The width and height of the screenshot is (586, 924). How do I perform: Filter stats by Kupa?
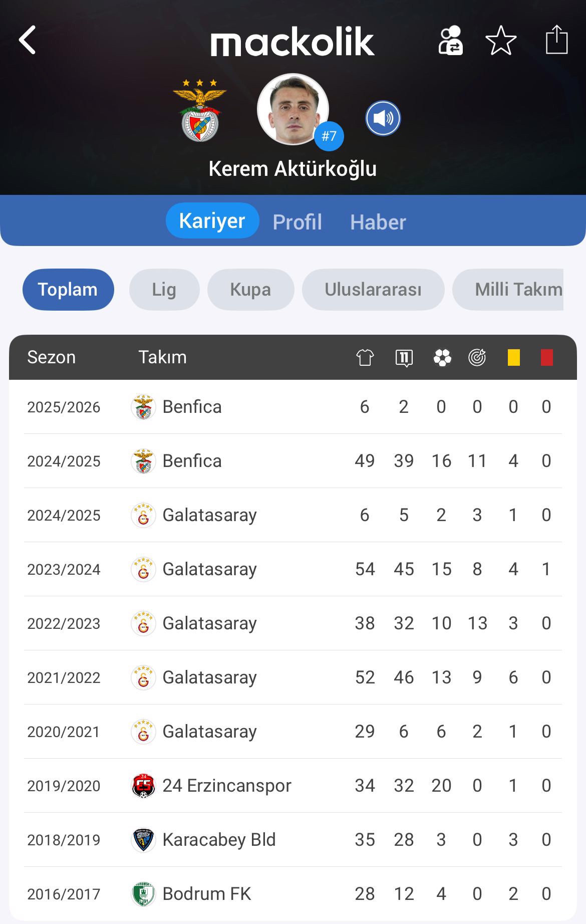click(x=250, y=290)
